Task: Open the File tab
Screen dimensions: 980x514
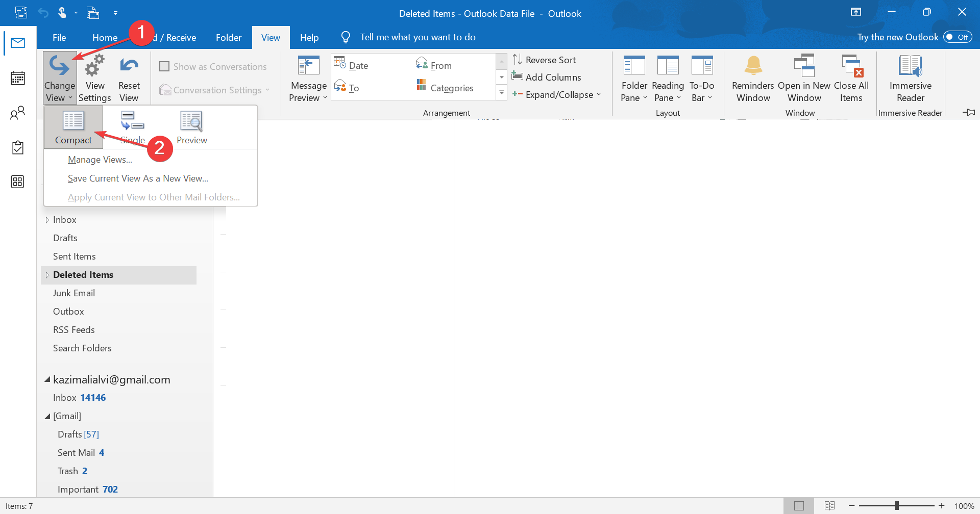Action: pyautogui.click(x=59, y=37)
